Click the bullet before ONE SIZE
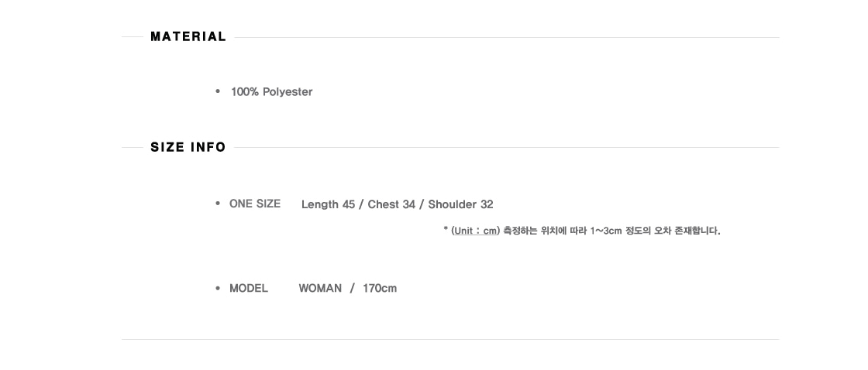This screenshot has width=868, height=370. [x=218, y=204]
